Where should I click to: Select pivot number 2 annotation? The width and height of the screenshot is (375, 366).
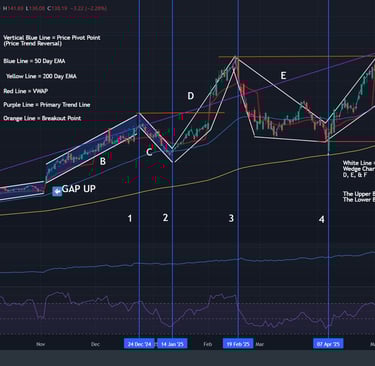[x=165, y=218]
